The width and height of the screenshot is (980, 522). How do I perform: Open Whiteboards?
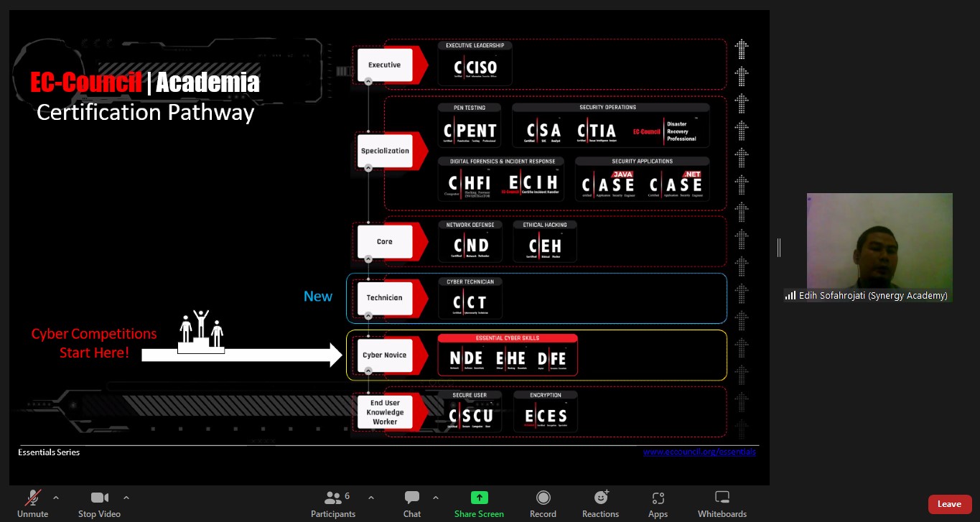(722, 503)
